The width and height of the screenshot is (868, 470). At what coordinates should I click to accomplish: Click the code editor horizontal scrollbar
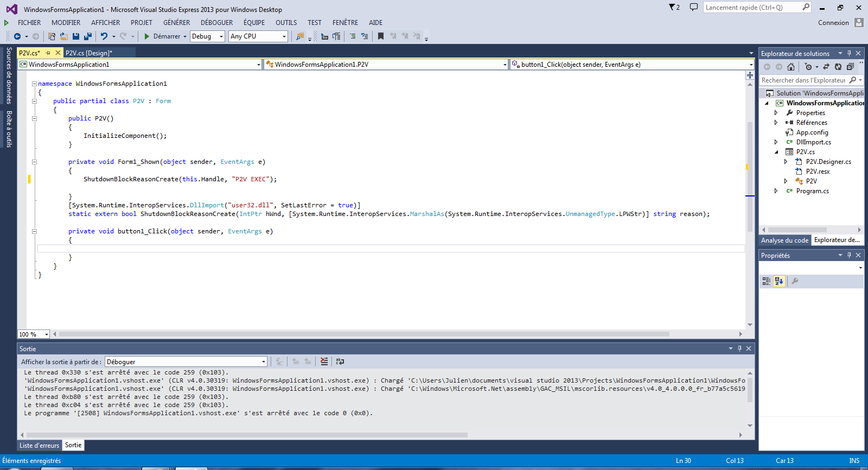click(x=364, y=334)
